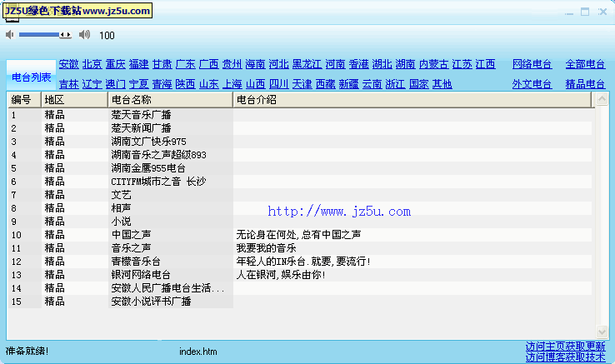Select the 辽宁 region link

[x=92, y=84]
